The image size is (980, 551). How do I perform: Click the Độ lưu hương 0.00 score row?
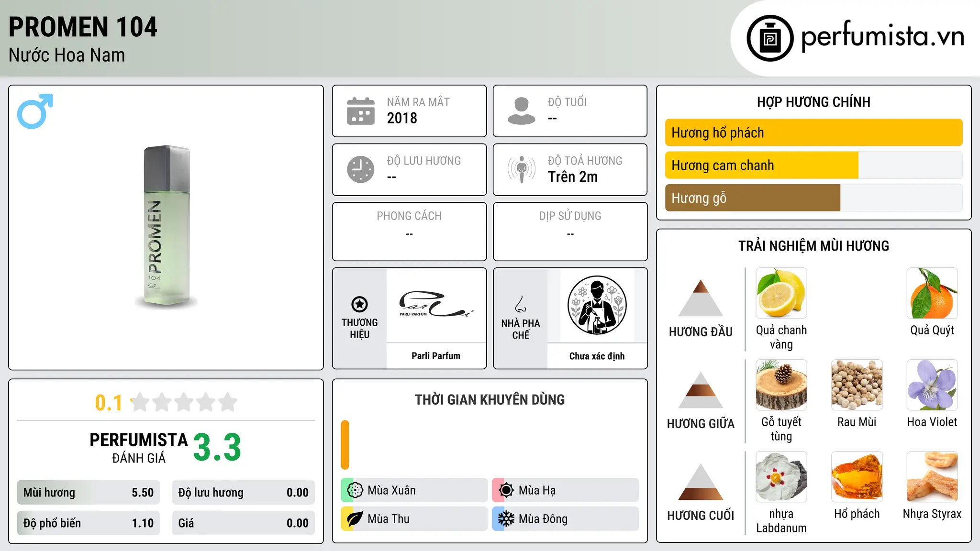[x=243, y=493]
